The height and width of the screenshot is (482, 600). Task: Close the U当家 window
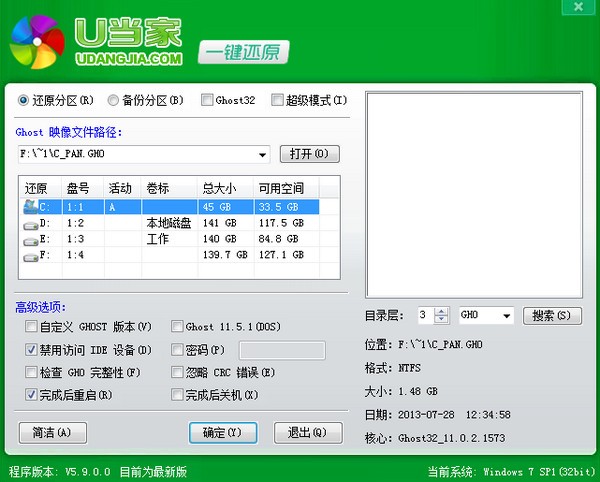(x=578, y=7)
